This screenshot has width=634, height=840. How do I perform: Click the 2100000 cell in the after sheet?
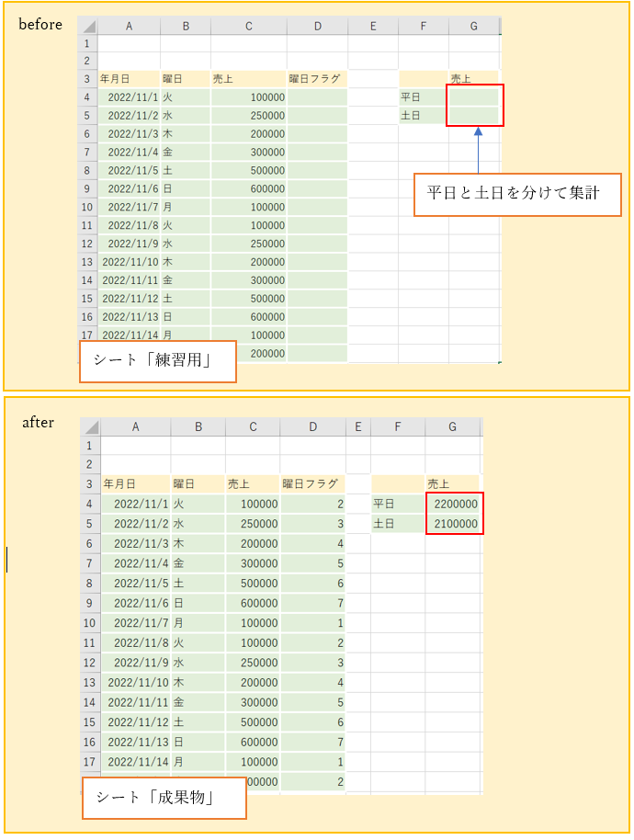tap(454, 524)
